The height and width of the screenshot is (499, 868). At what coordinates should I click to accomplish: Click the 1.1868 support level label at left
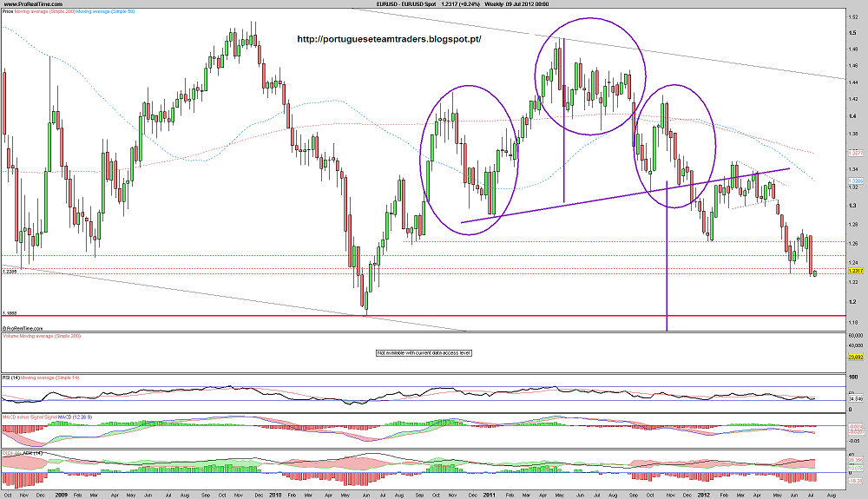9,312
